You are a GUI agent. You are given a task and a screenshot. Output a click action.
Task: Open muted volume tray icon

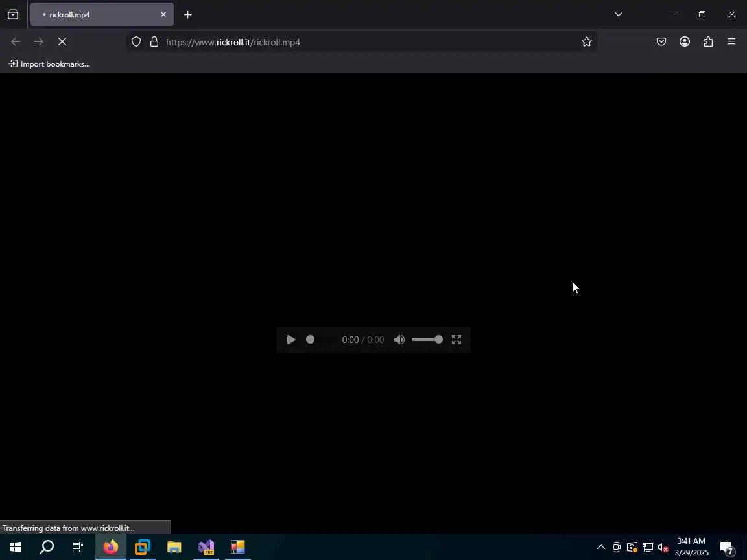point(663,547)
